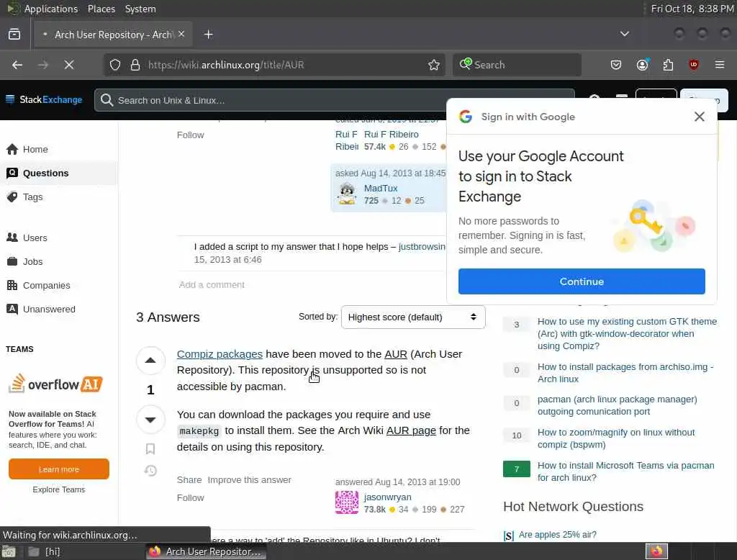Screen dimensions: 737x560
Task: Click Follow under the question
Action: (190, 135)
